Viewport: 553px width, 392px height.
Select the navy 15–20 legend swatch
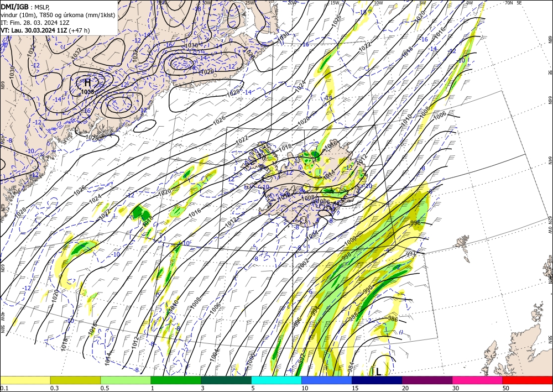(x=377, y=380)
